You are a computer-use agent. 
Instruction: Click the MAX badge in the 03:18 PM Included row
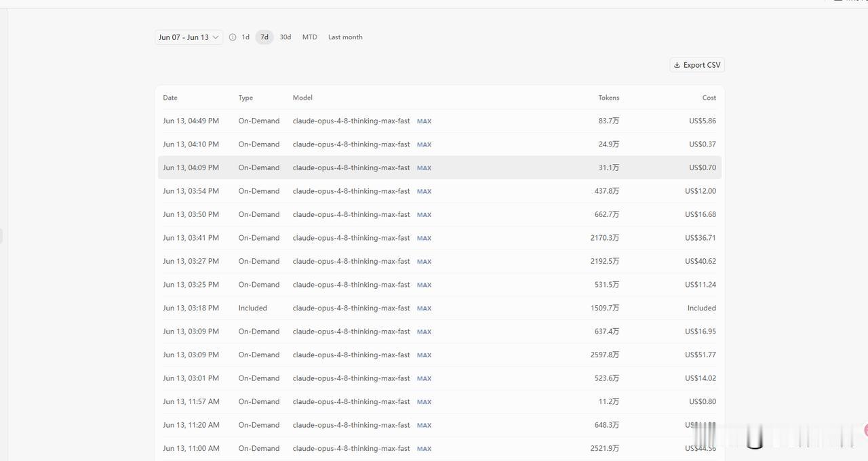424,308
